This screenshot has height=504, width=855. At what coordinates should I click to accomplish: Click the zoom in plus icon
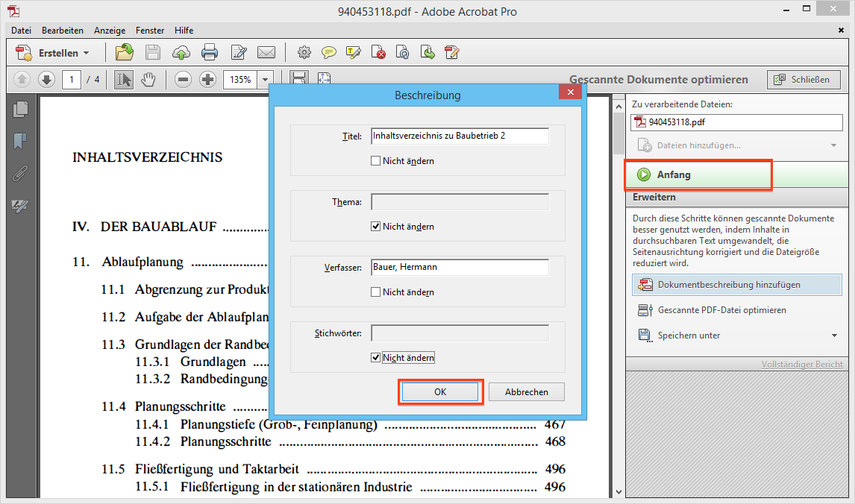208,79
